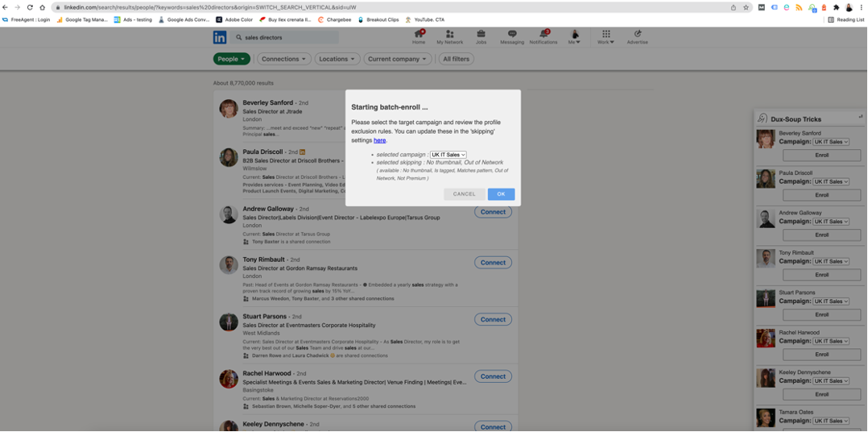The image size is (868, 432).
Task: Open campaign dropdown for Beverley Sanford in Dux-Soup
Action: 830,142
